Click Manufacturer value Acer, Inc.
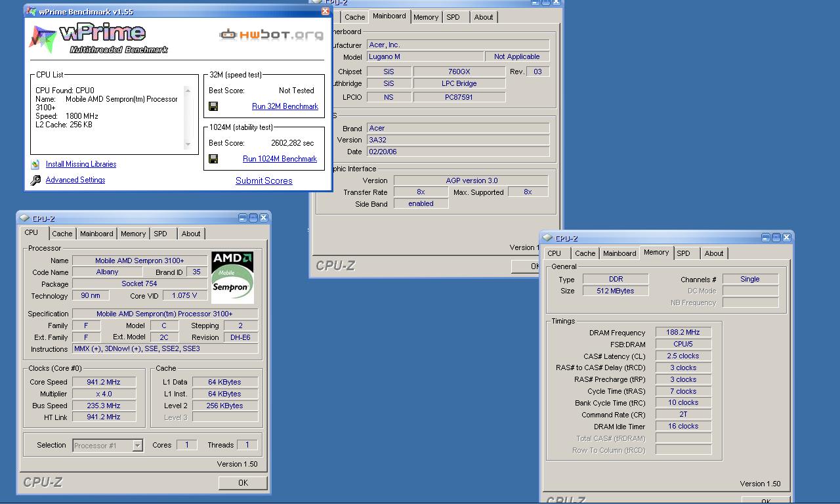The image size is (840, 504). pyautogui.click(x=458, y=45)
